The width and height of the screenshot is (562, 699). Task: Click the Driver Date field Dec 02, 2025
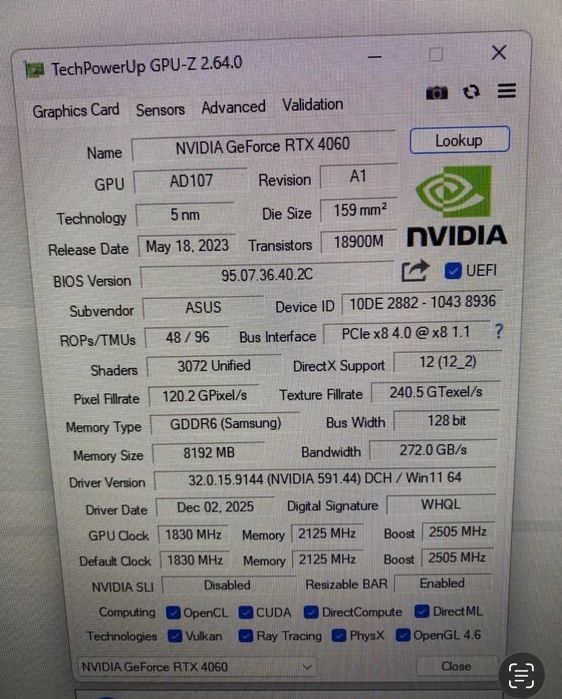coord(216,507)
